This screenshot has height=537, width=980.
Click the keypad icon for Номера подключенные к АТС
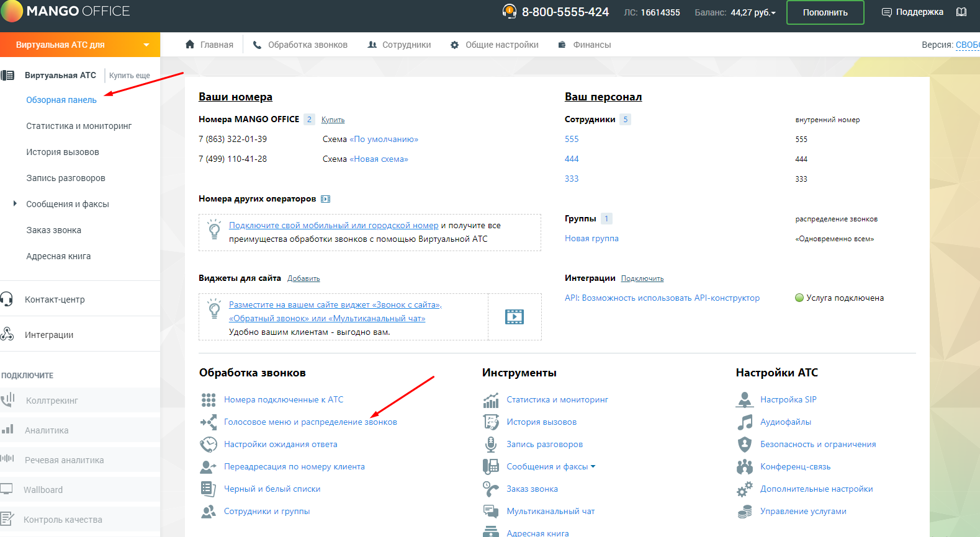pyautogui.click(x=209, y=400)
